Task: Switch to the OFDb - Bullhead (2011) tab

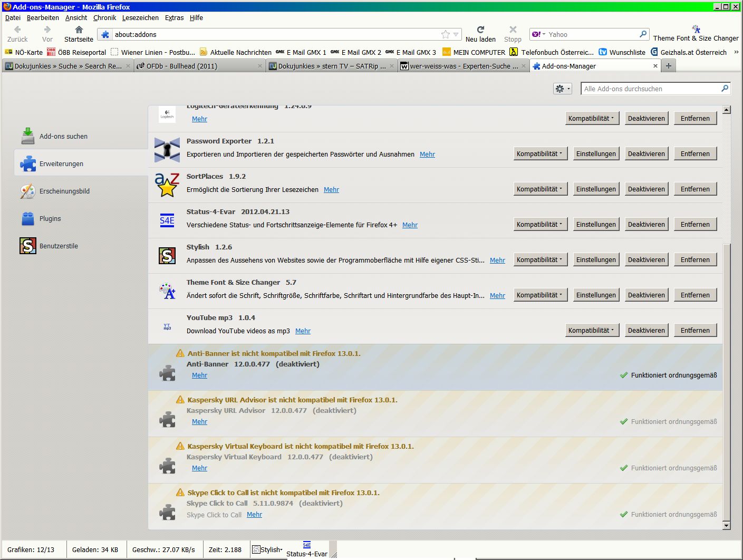Action: point(199,66)
